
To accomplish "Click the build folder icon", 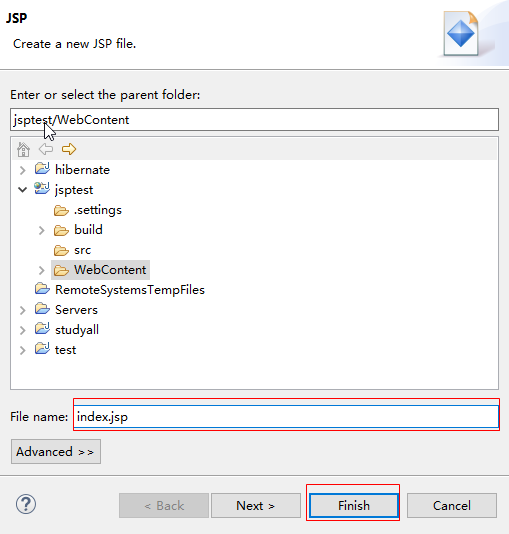I will pyautogui.click(x=61, y=231).
